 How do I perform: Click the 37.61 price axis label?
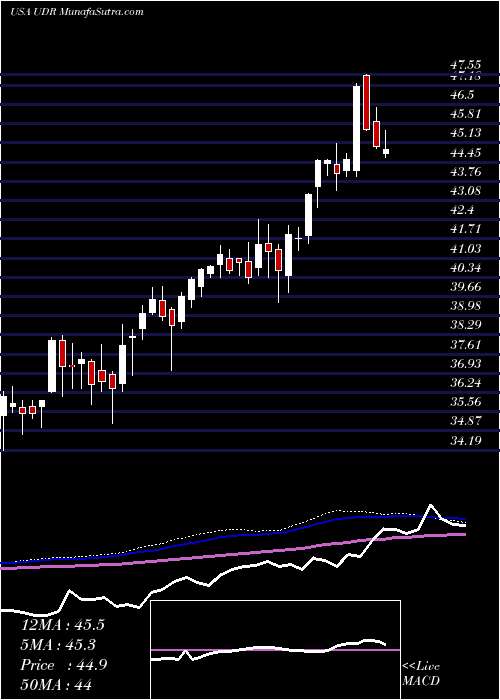(466, 345)
